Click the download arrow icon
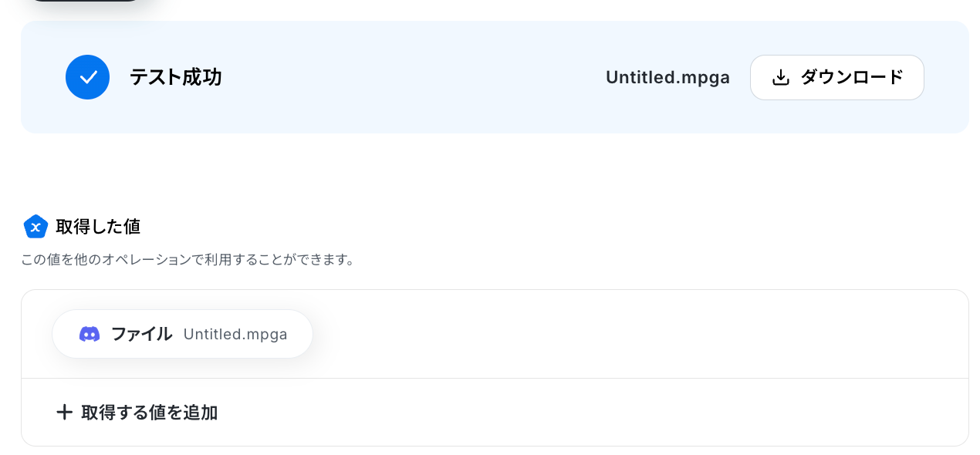Screen dimensions: 980x455 (x=781, y=77)
